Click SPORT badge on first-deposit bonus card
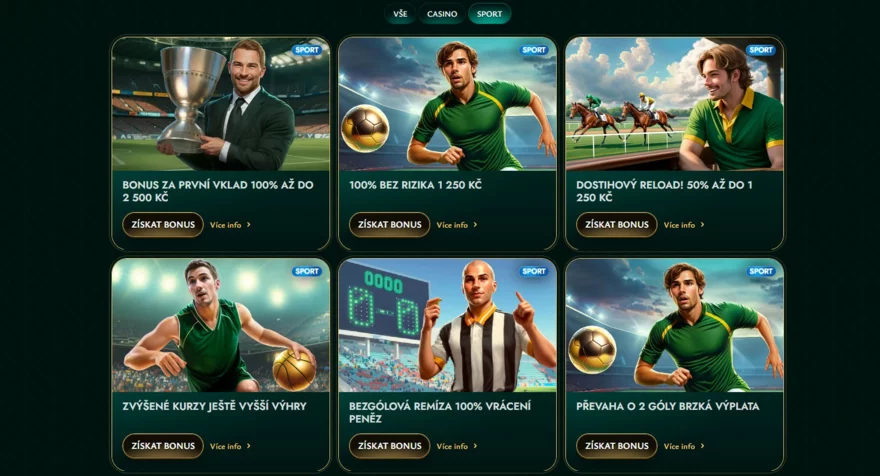 (306, 50)
